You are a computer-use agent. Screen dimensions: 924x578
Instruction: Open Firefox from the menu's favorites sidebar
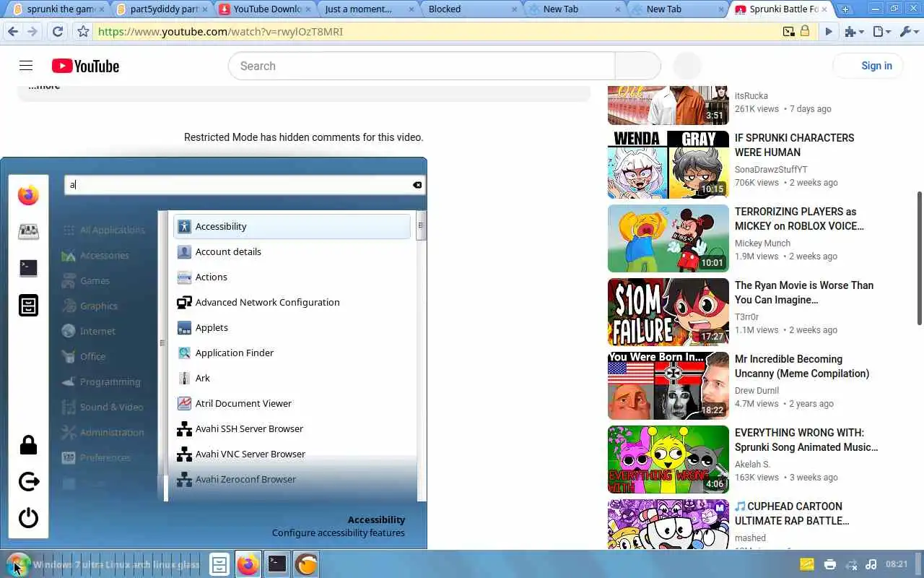(28, 195)
